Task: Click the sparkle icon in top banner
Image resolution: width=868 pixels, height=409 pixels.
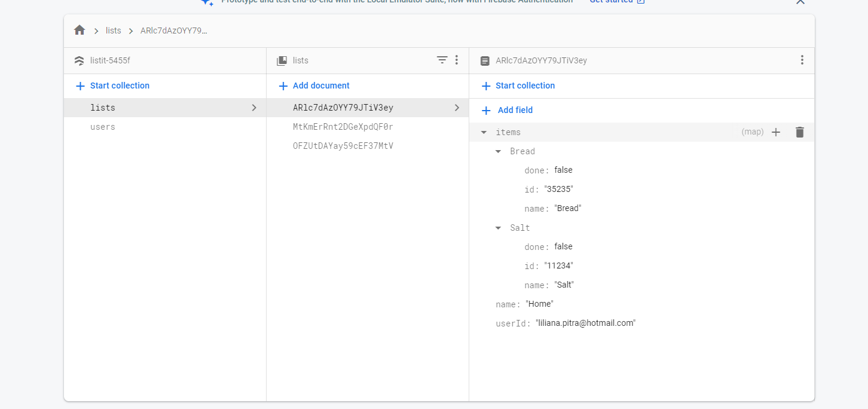Action: 207,2
